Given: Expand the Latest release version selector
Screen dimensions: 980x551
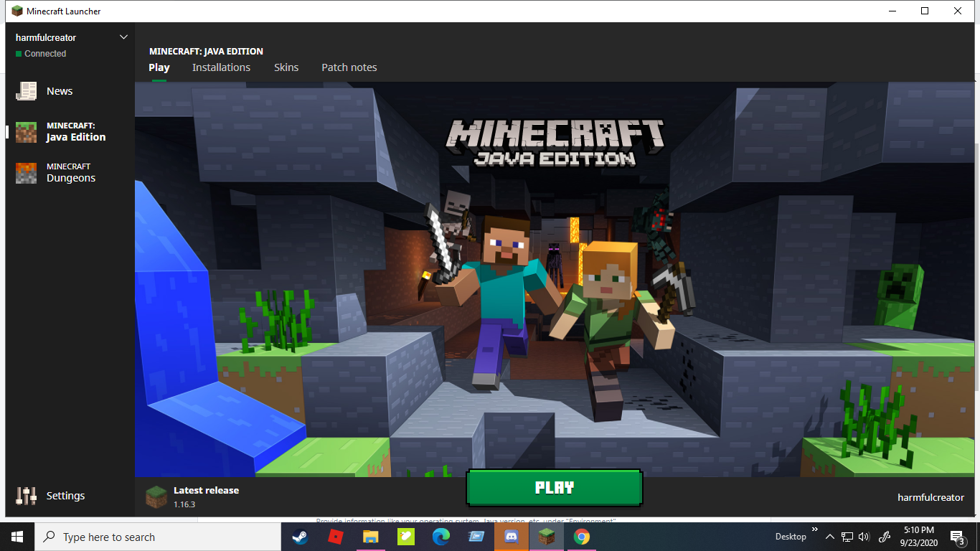Looking at the screenshot, I should (x=206, y=496).
